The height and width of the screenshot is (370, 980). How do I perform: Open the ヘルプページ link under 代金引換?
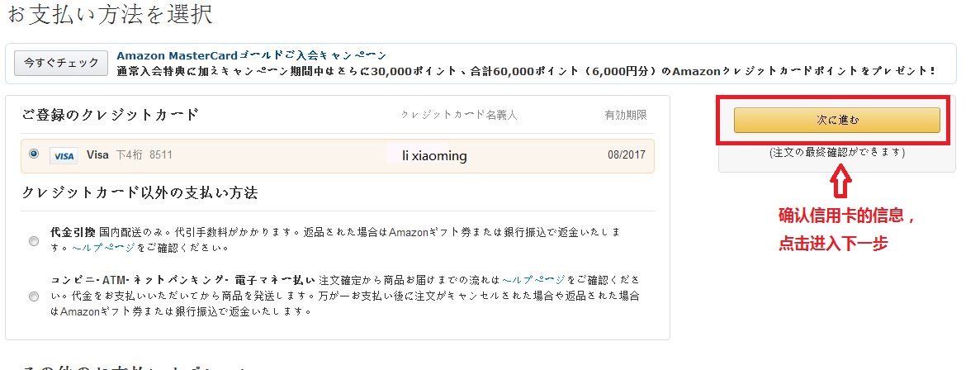pos(104,248)
